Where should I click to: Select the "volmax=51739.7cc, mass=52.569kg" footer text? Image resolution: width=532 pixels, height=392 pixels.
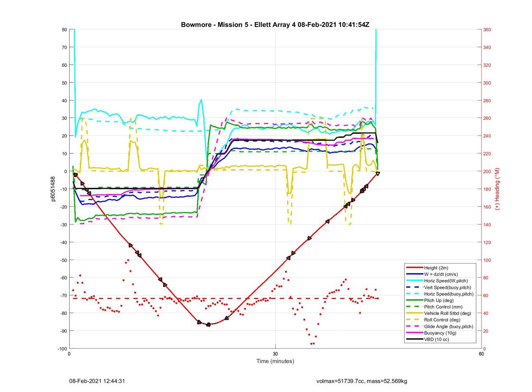click(362, 381)
